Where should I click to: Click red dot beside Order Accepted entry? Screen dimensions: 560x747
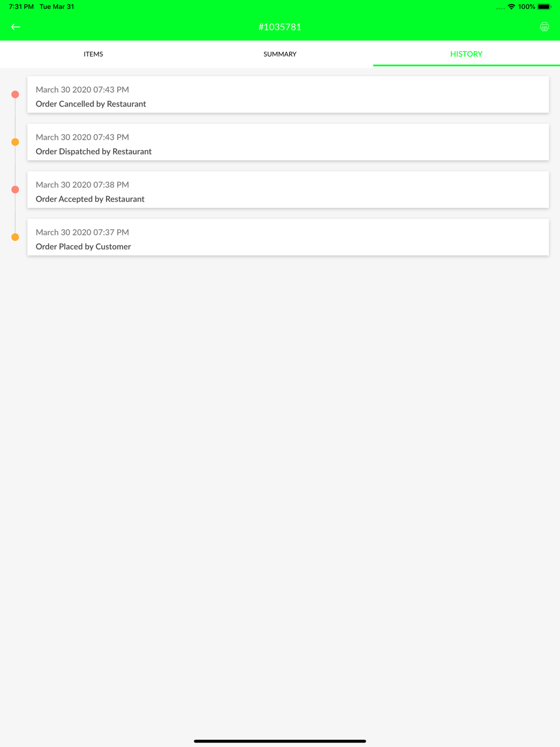15,190
